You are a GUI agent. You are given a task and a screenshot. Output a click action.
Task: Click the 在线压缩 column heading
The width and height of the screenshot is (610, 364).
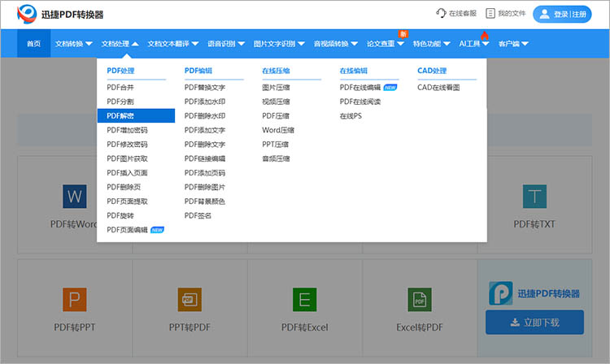[276, 71]
